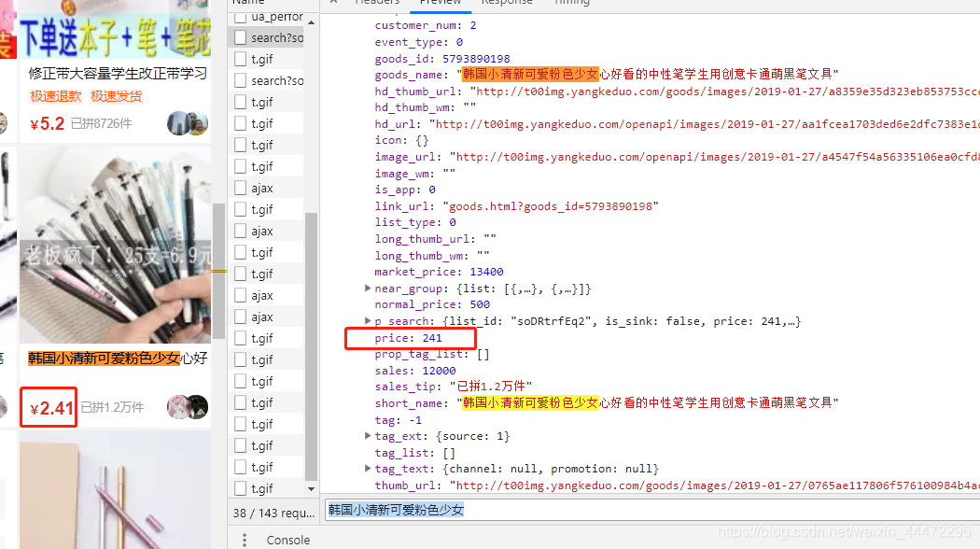Click the ¥5.2 price
The image size is (980, 549).
pos(47,124)
